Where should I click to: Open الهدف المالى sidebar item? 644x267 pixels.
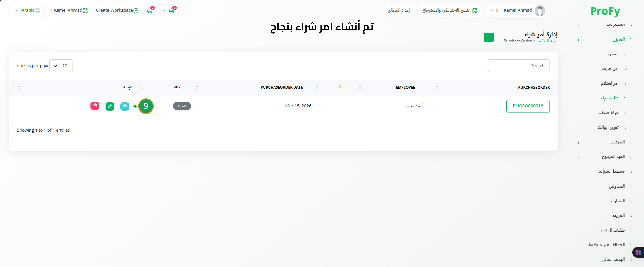click(x=613, y=260)
